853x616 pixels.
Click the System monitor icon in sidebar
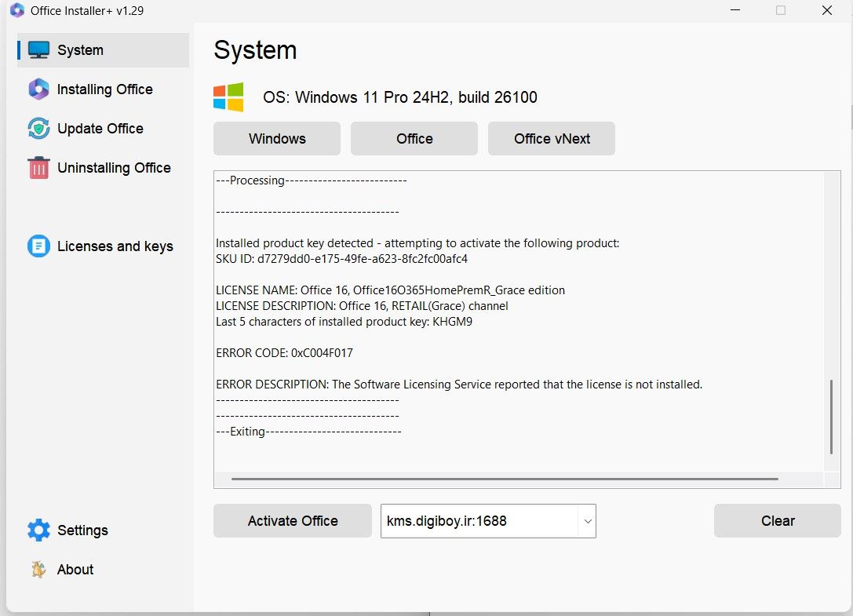pyautogui.click(x=38, y=50)
